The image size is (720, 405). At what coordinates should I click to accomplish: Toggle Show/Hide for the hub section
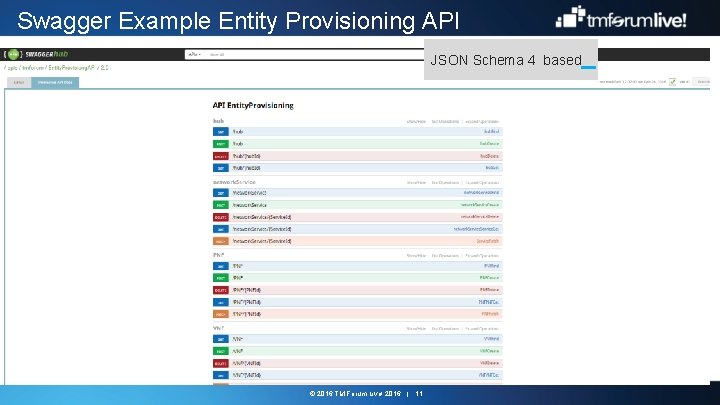(416, 122)
